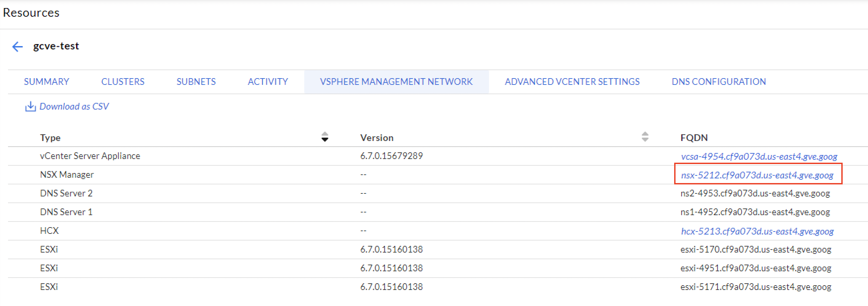This screenshot has height=306, width=868.
Task: Click the back arrow to return to resources list
Action: click(17, 46)
